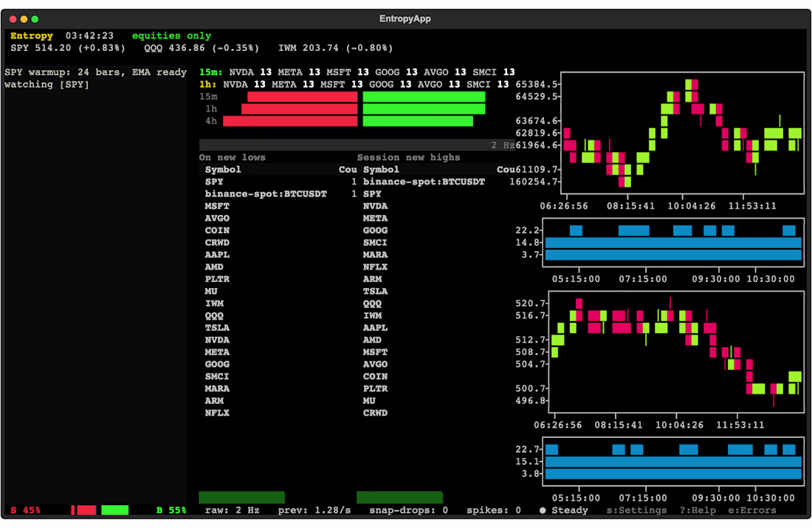This screenshot has width=812, height=528.
Task: Click the QQQ 436.86 (-0.35%) quote
Action: pyautogui.click(x=202, y=48)
